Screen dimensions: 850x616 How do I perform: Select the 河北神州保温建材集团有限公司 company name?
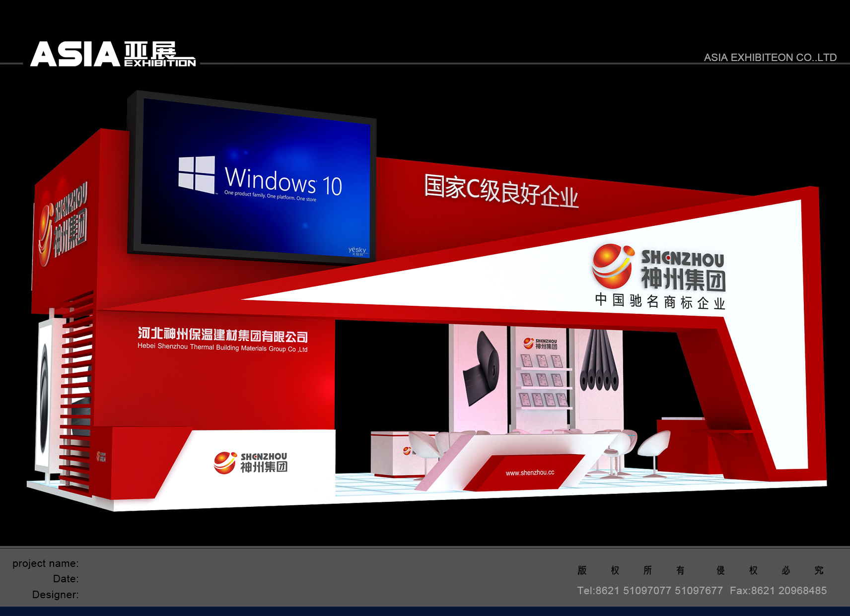click(x=222, y=335)
